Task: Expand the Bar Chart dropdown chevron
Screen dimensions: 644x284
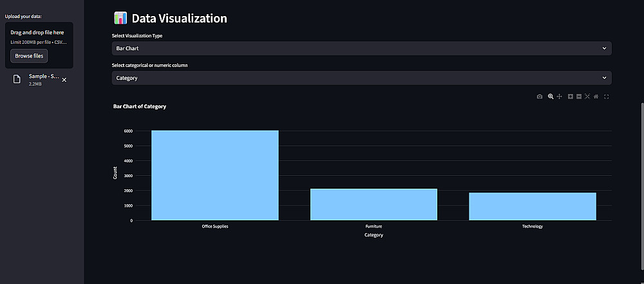Action: [604, 48]
